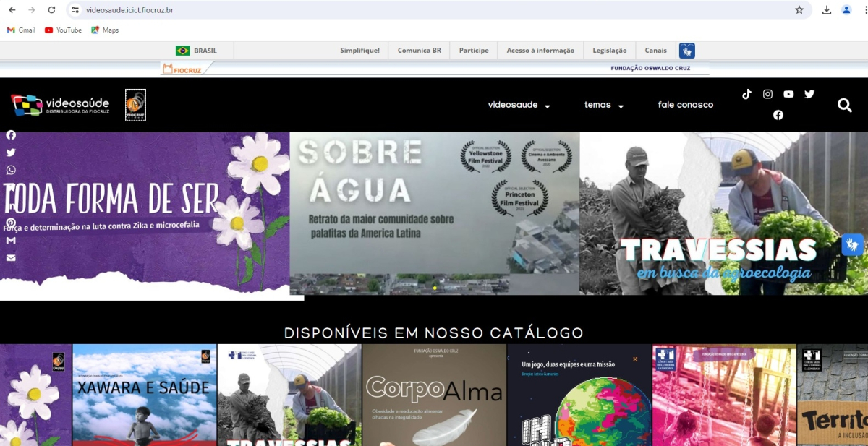Share by email envelope in side bar

point(11,258)
